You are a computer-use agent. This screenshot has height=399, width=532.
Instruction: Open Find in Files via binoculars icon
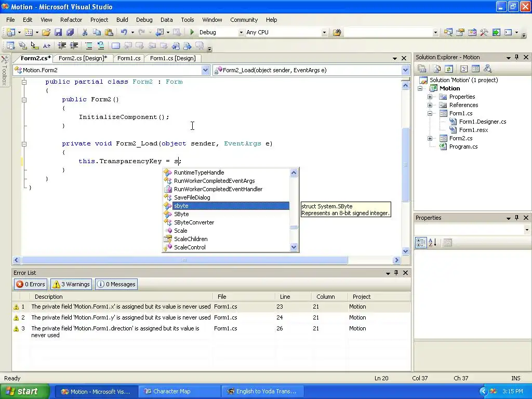tap(337, 32)
